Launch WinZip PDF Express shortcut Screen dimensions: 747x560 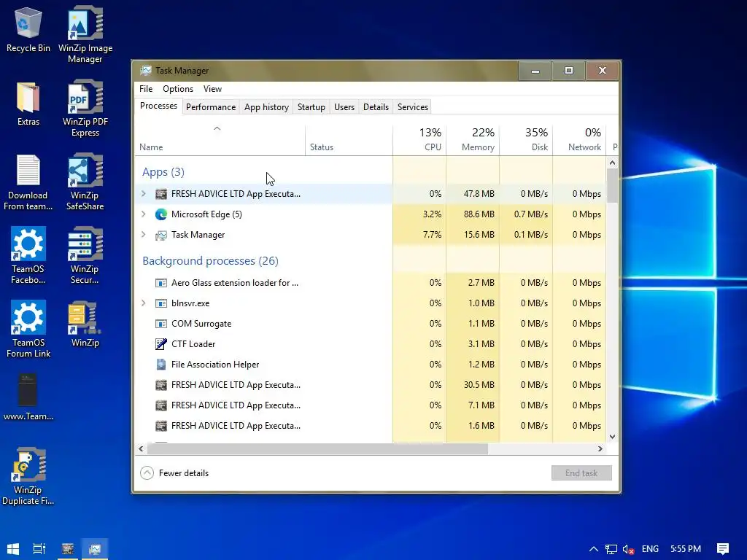85,109
